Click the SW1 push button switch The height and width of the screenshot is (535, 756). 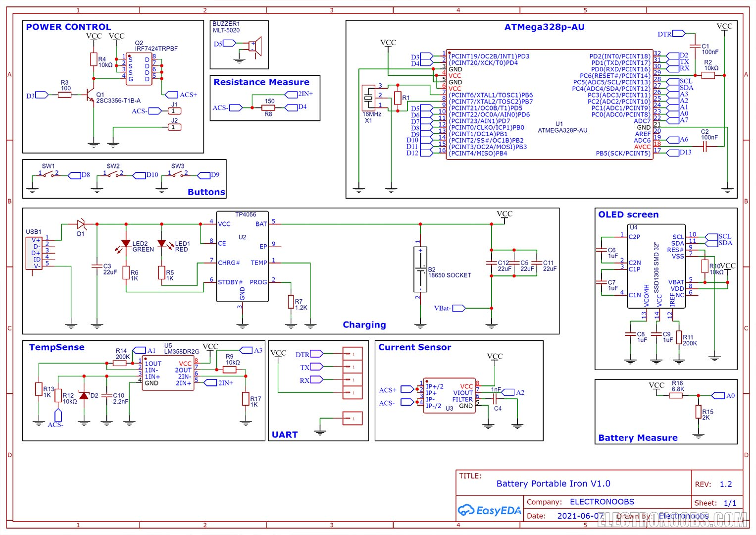49,174
